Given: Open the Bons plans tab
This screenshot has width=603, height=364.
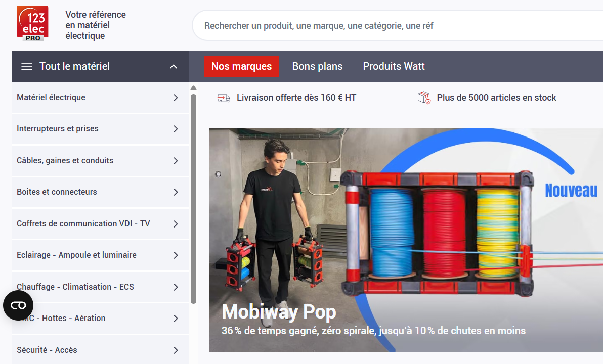Looking at the screenshot, I should click(x=317, y=67).
